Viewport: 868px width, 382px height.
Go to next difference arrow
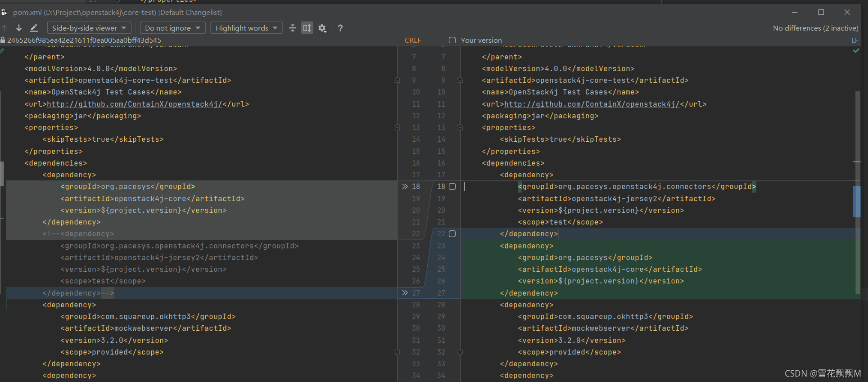click(19, 28)
